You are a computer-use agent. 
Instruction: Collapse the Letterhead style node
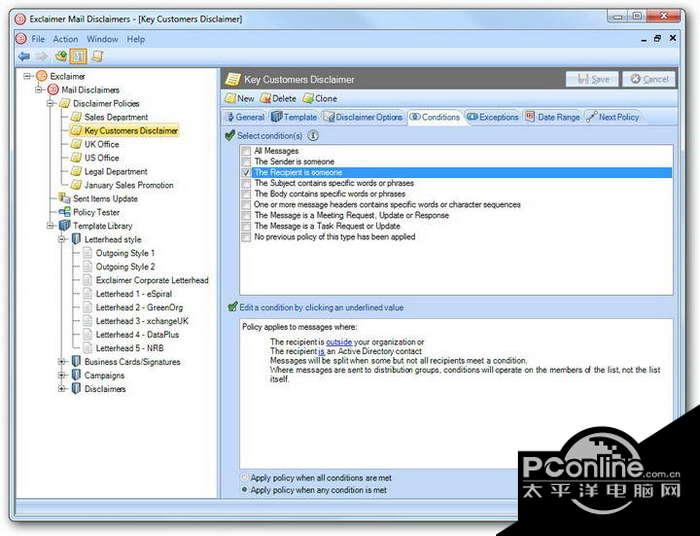point(62,239)
